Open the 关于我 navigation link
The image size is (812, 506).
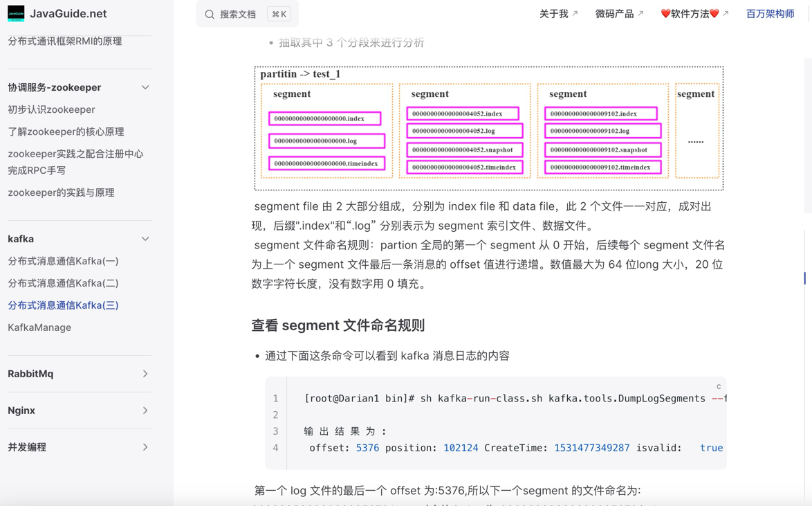pos(553,14)
